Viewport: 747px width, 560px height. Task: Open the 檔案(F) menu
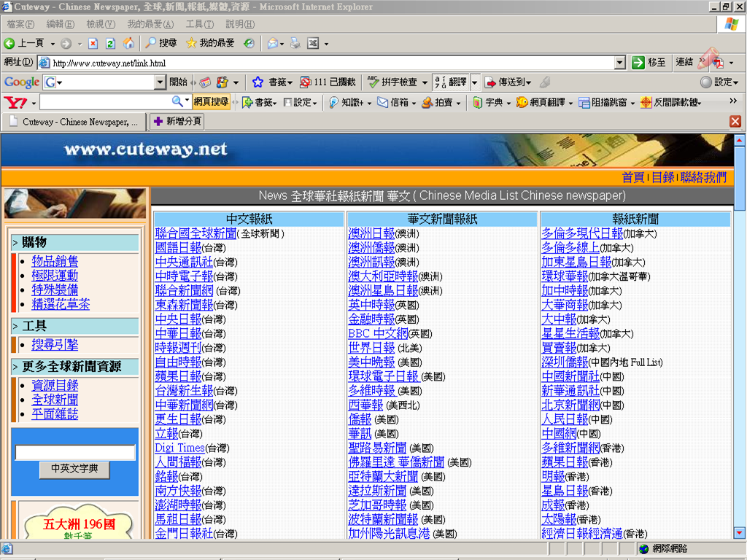pos(20,24)
